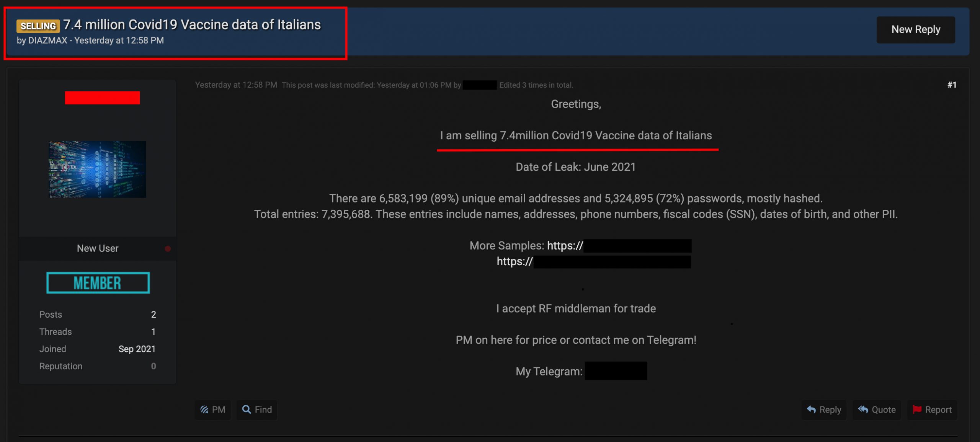Click the Find magnifying glass icon

point(247,409)
